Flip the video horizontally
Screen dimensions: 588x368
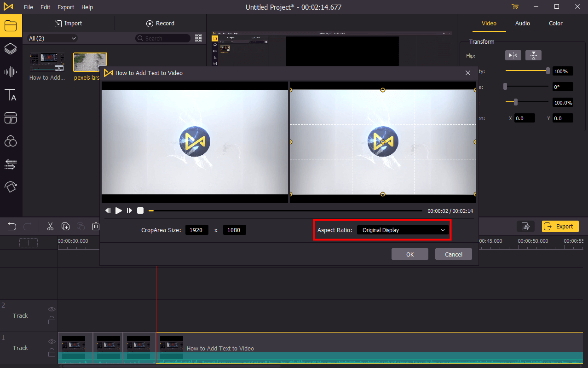pyautogui.click(x=513, y=55)
